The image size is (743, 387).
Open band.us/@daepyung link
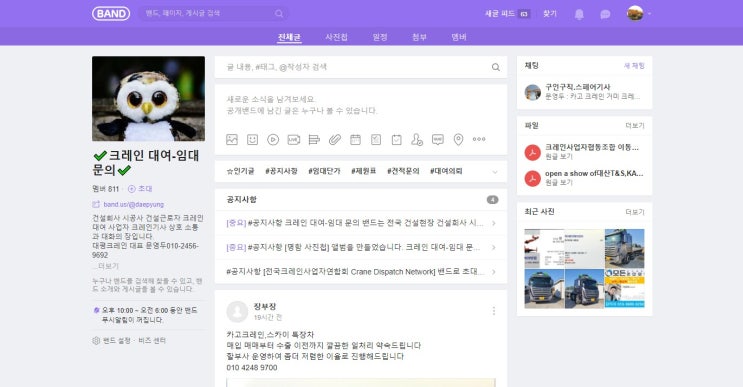tap(134, 205)
